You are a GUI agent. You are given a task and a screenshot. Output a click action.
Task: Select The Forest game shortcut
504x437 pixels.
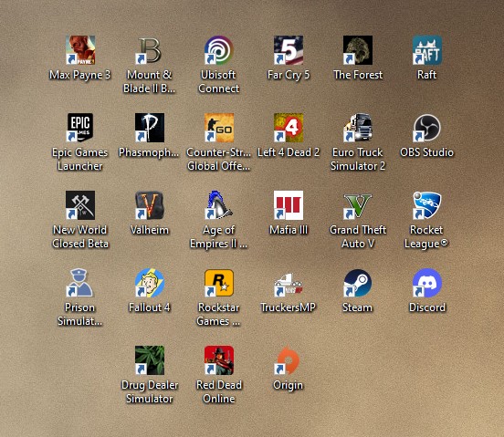358,50
